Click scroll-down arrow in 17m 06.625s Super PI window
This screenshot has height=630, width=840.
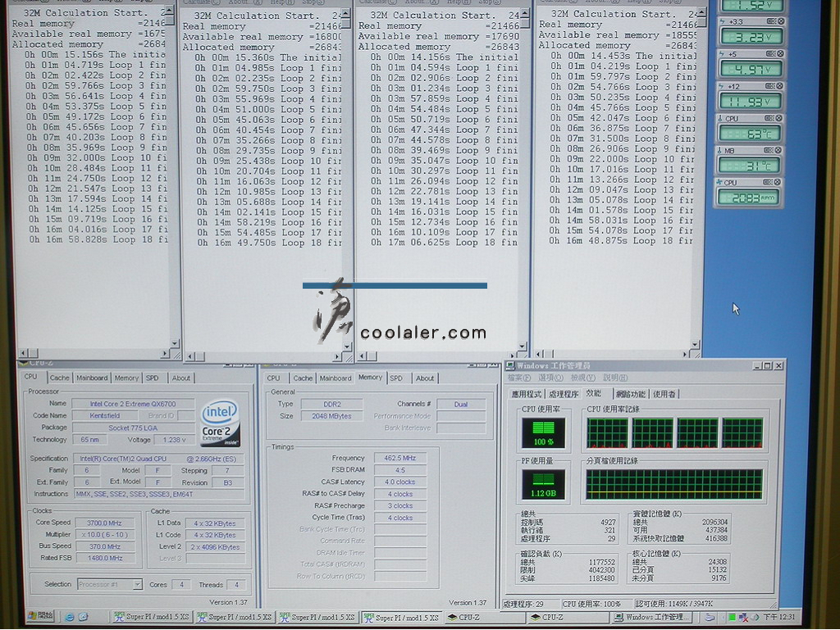523,346
